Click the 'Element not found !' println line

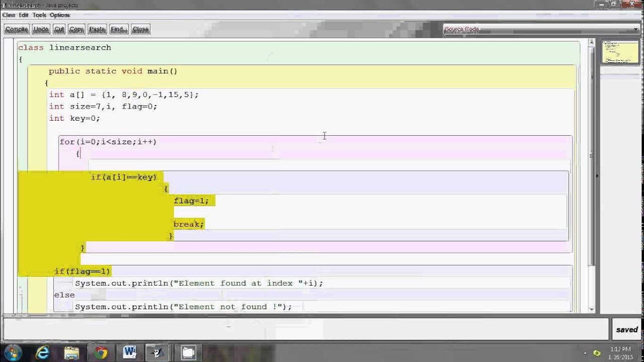pyautogui.click(x=183, y=307)
